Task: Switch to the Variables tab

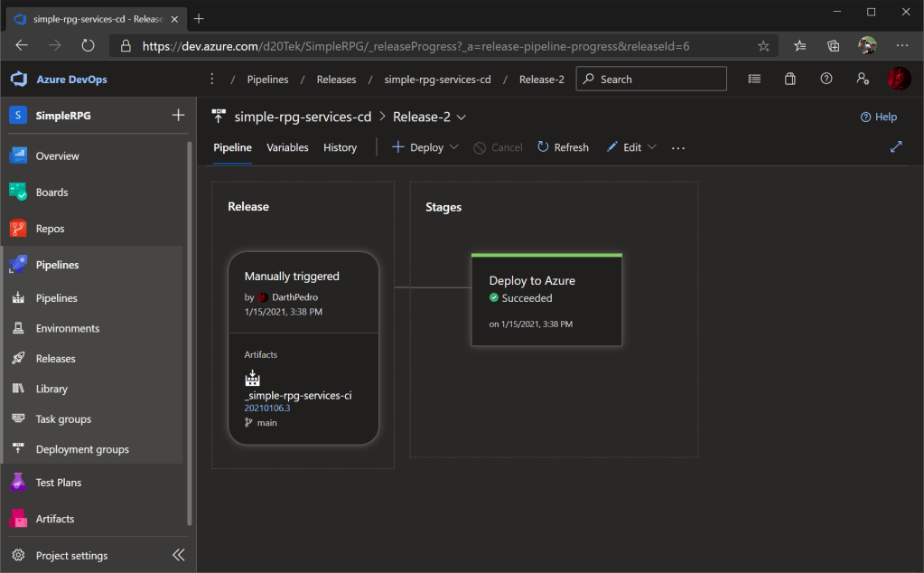Action: 287,147
